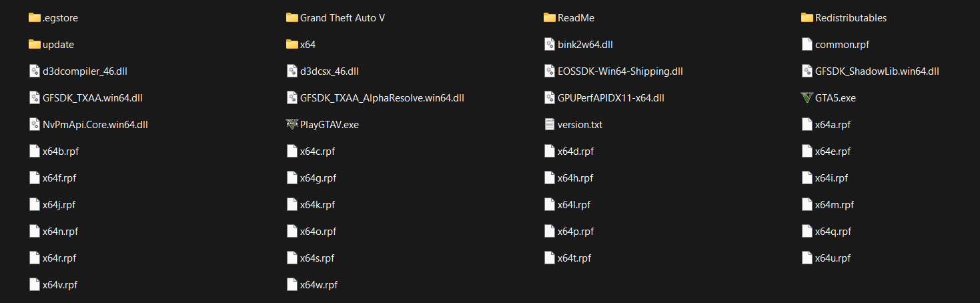The width and height of the screenshot is (980, 303).
Task: Select the update folder icon
Action: click(x=35, y=45)
